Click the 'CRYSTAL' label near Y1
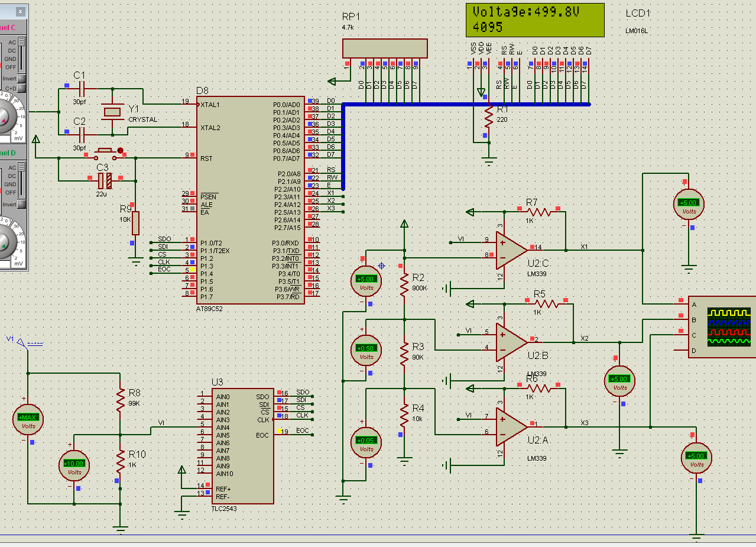 point(143,119)
